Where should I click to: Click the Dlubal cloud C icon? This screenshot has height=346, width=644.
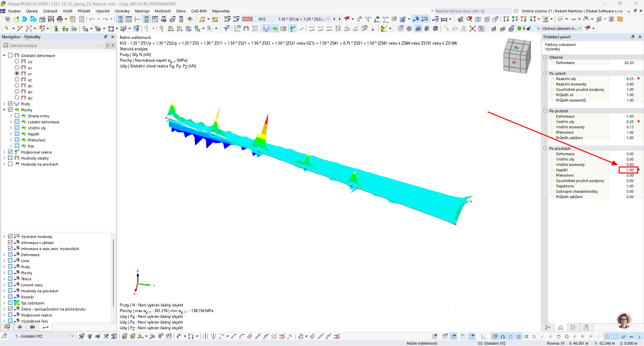click(x=24, y=19)
